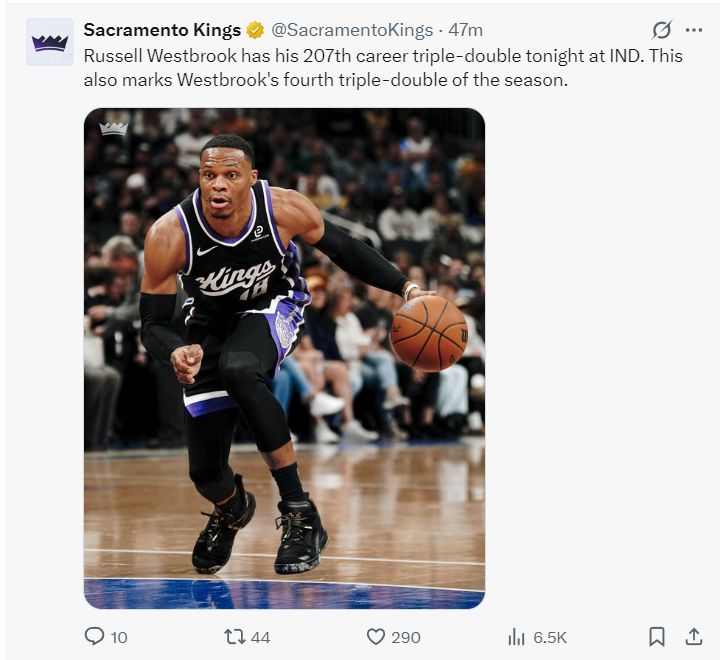Click the reply count of 10
Screen dimensions: 720x660
(119, 637)
